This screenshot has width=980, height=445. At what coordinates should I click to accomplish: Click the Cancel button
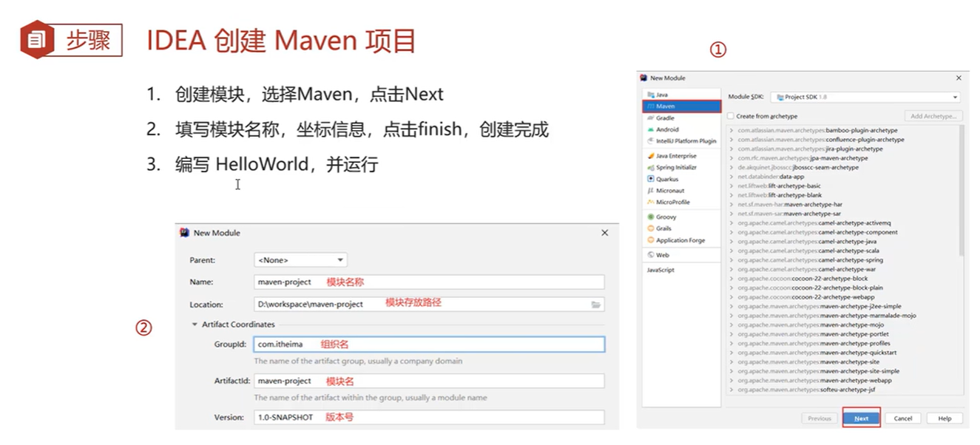[903, 418]
